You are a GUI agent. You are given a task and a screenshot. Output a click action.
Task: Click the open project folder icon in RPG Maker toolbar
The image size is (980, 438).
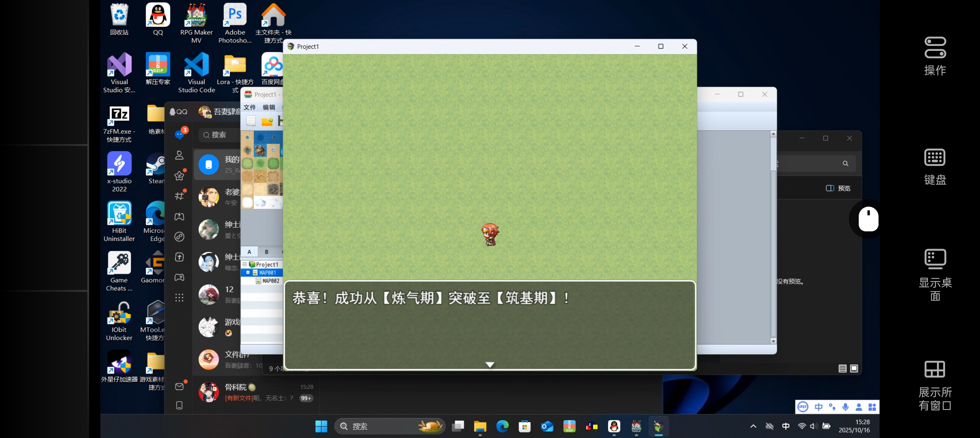(267, 121)
